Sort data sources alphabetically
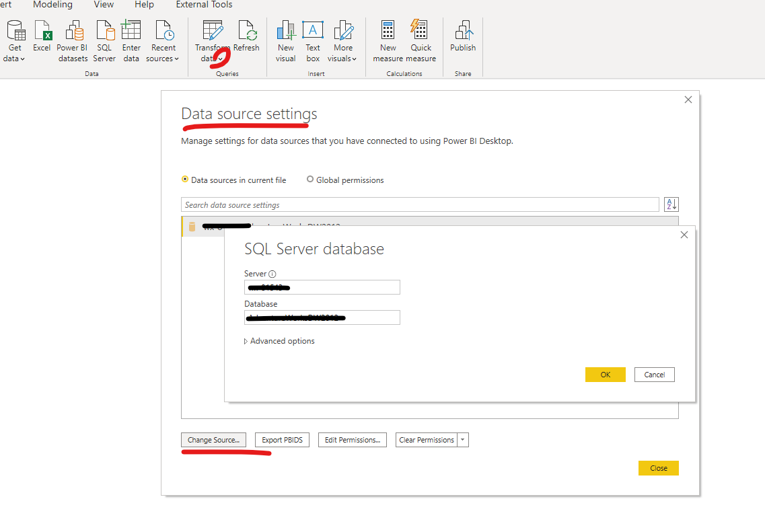This screenshot has width=765, height=532. (x=671, y=204)
